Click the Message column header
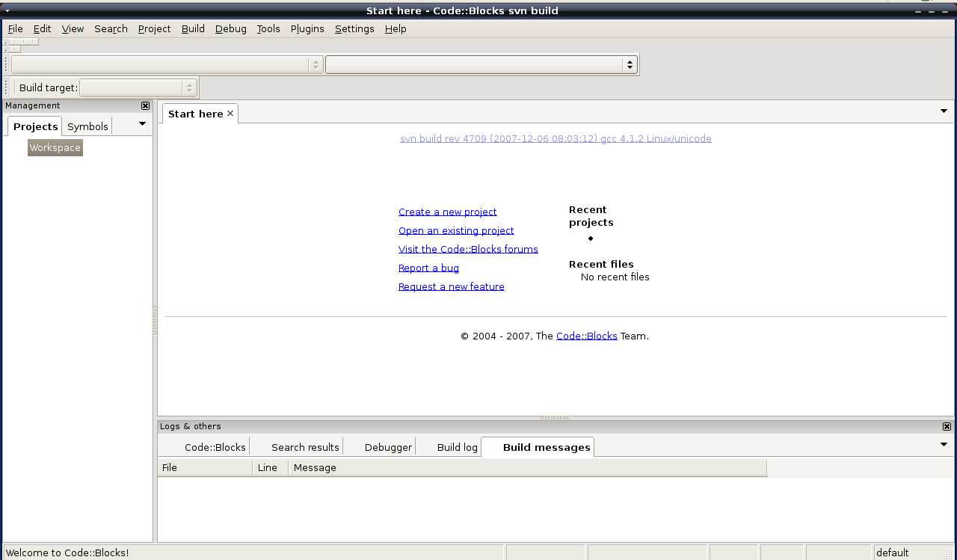This screenshot has height=560, width=957. [x=527, y=467]
